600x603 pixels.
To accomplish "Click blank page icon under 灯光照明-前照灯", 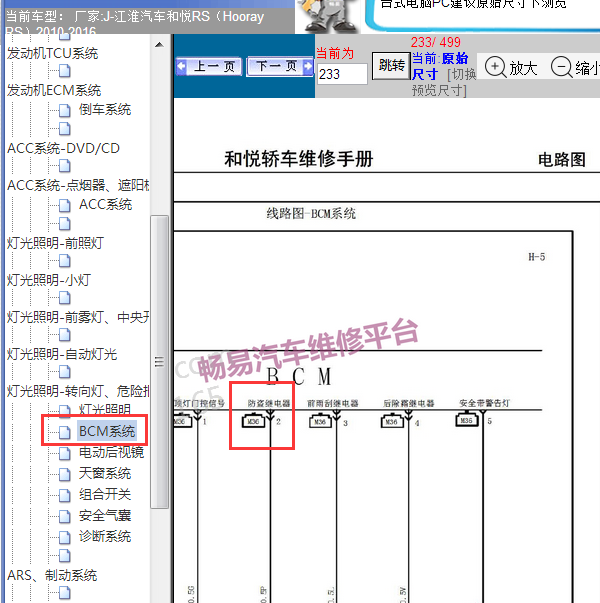I will pyautogui.click(x=65, y=261).
